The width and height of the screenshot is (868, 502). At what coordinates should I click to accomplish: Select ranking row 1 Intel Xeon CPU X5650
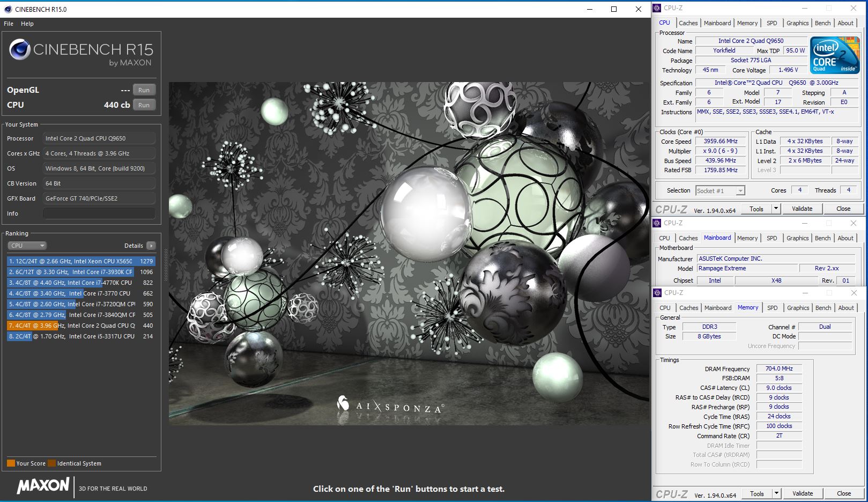(81, 261)
